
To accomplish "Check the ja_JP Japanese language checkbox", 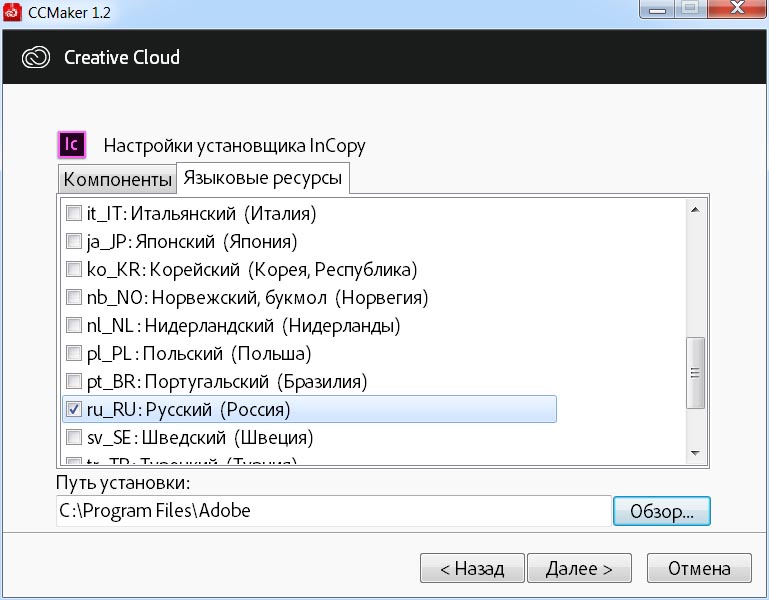I will pyautogui.click(x=74, y=241).
